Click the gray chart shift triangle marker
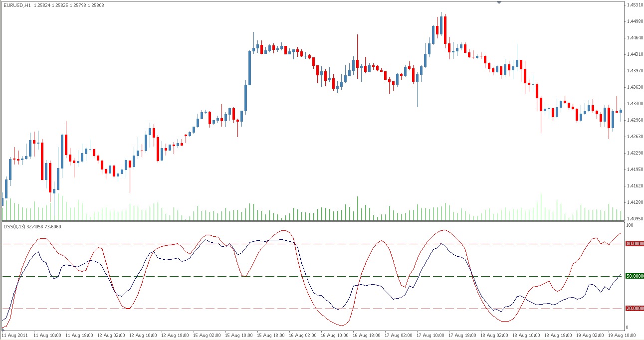The height and width of the screenshot is (340, 644). [x=498, y=2]
